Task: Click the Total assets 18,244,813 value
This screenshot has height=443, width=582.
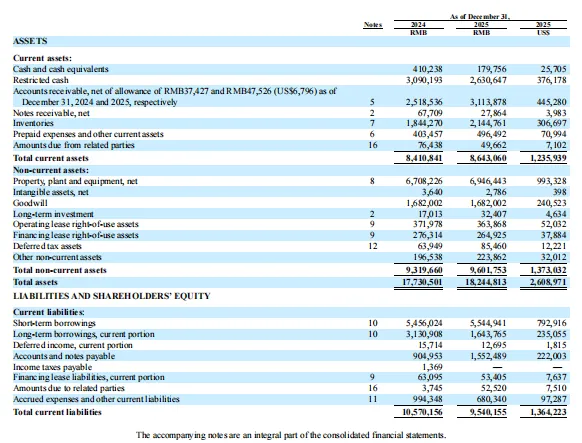Action: pos(486,282)
